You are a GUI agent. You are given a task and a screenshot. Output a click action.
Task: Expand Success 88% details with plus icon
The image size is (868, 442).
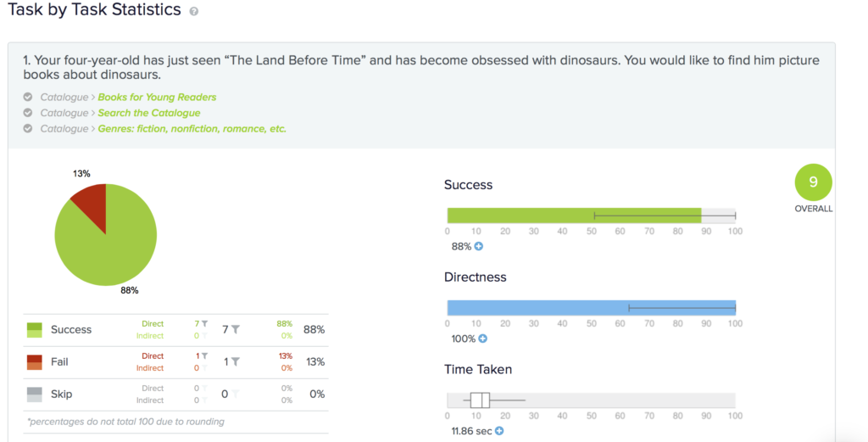tap(479, 247)
